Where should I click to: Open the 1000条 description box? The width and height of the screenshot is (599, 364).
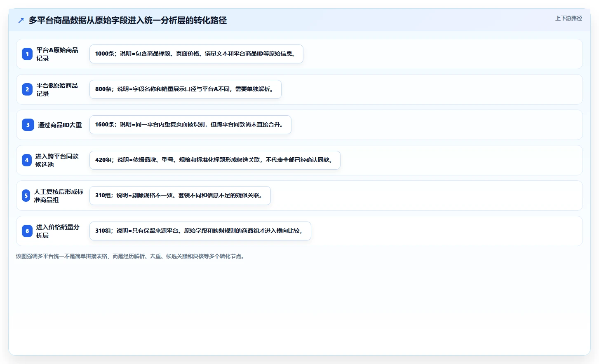point(196,54)
